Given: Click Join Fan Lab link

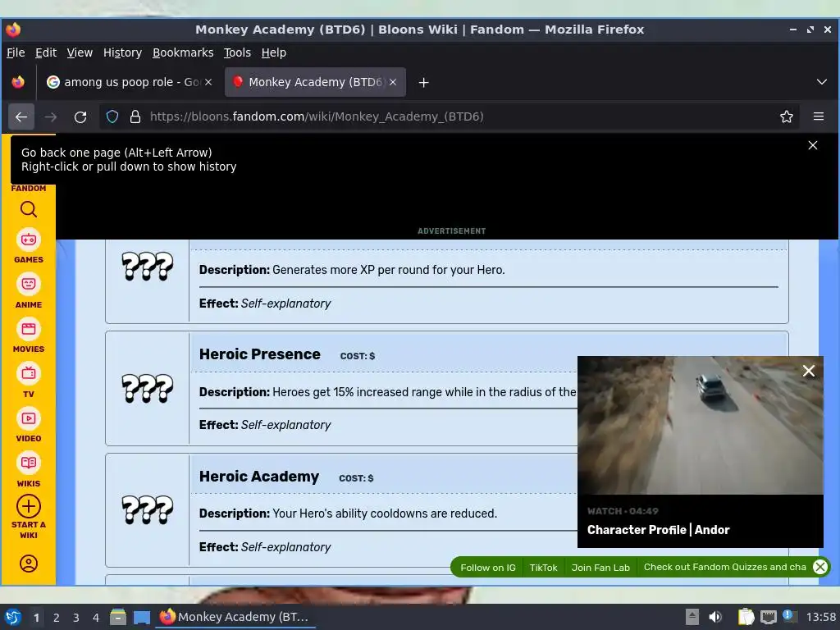Looking at the screenshot, I should click(x=600, y=568).
